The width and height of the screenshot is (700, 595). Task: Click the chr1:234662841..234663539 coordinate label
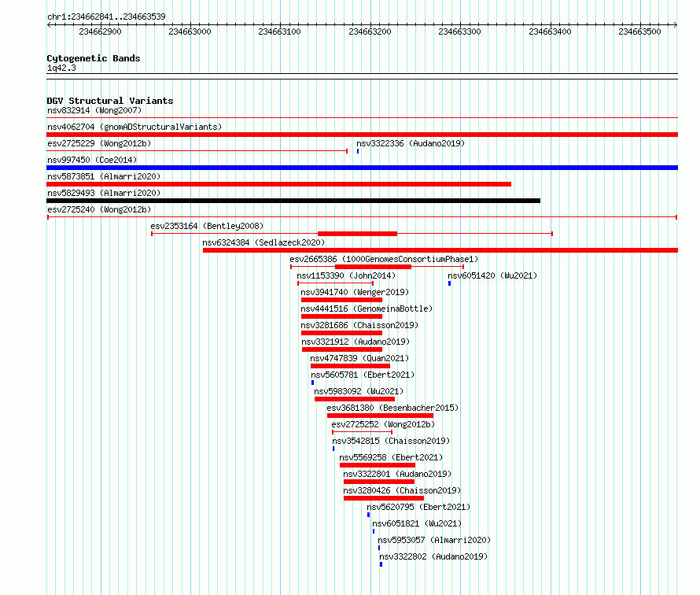coord(106,17)
